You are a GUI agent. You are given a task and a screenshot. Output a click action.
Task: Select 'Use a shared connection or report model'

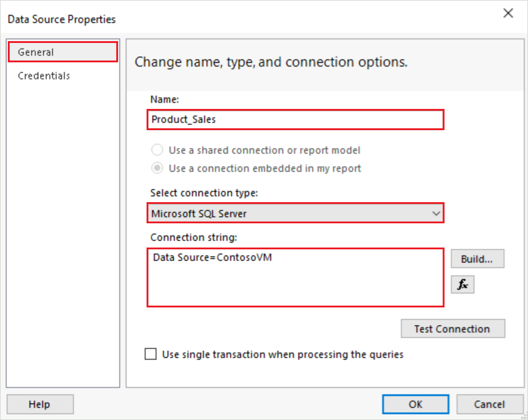click(x=157, y=150)
